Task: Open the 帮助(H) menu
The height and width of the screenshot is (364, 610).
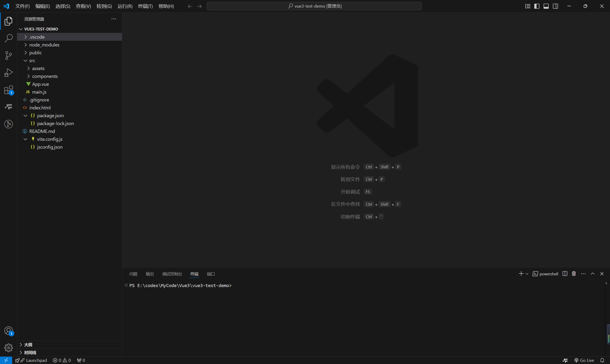Action: pos(166,6)
